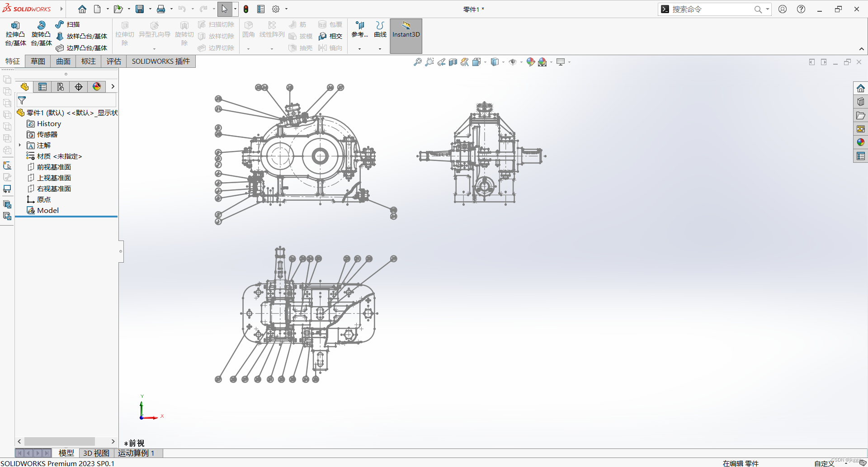Click the Section View icon
Viewport: 868px width, 467px height.
pos(453,62)
